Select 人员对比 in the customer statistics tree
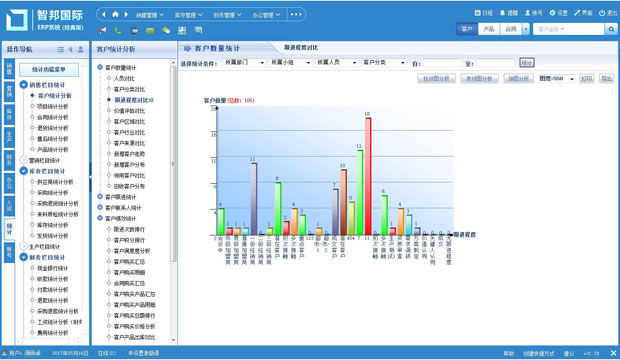620x360 pixels. tap(124, 78)
